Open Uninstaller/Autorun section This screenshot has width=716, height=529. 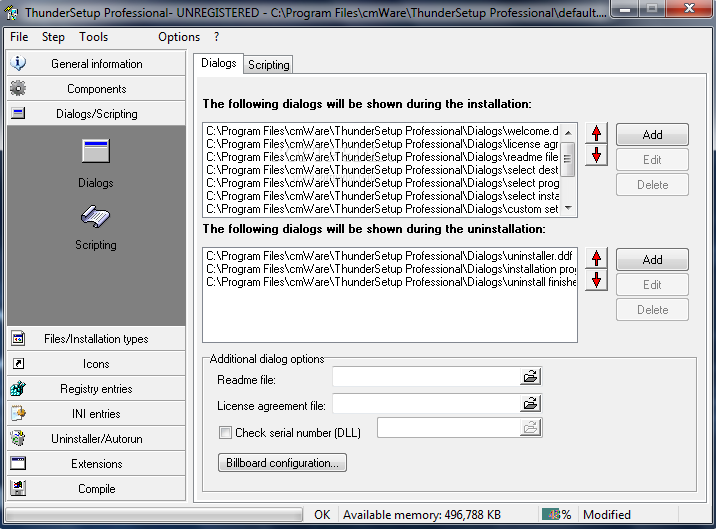click(96, 439)
